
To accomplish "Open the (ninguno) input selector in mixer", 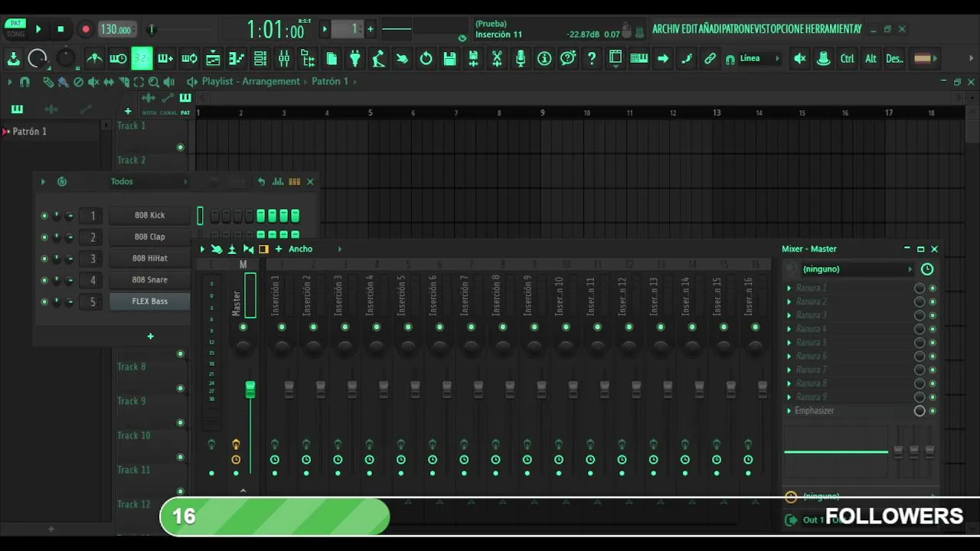I will tap(857, 269).
